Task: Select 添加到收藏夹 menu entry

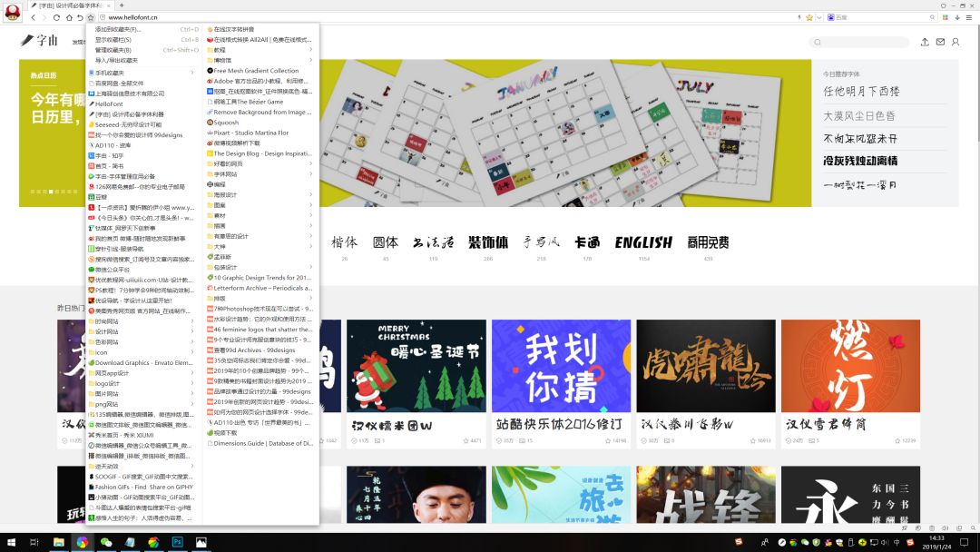Action: click(118, 29)
